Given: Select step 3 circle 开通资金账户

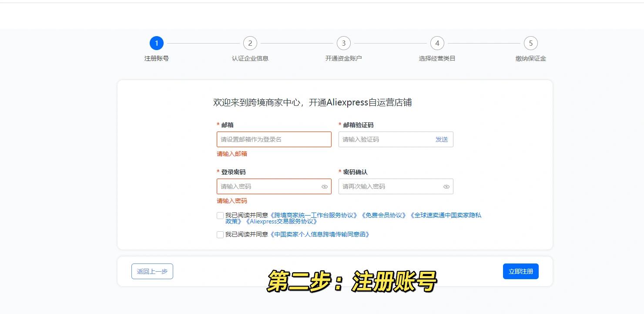Looking at the screenshot, I should point(344,43).
